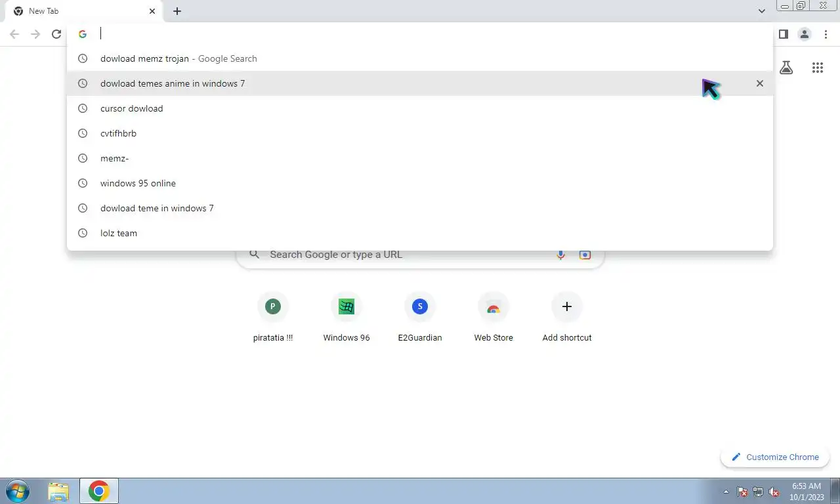
Task: Click the muted volume tray icon
Action: pyautogui.click(x=774, y=492)
